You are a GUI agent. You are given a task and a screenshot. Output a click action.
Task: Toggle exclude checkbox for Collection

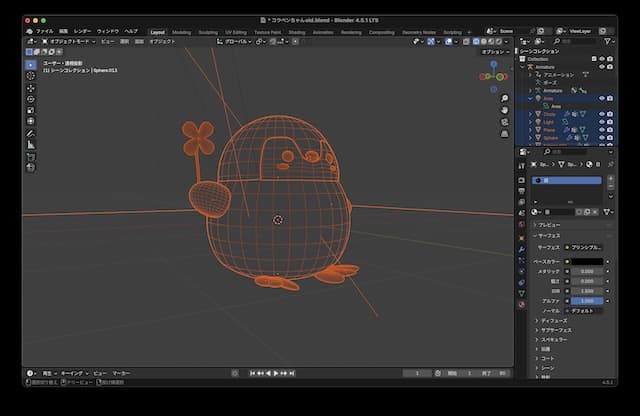(x=594, y=59)
